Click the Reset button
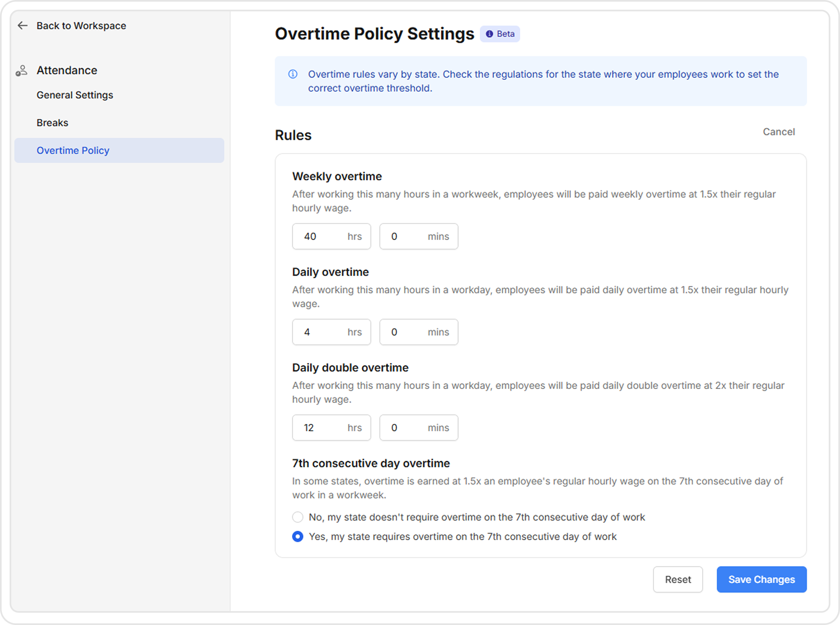The image size is (840, 625). click(678, 579)
